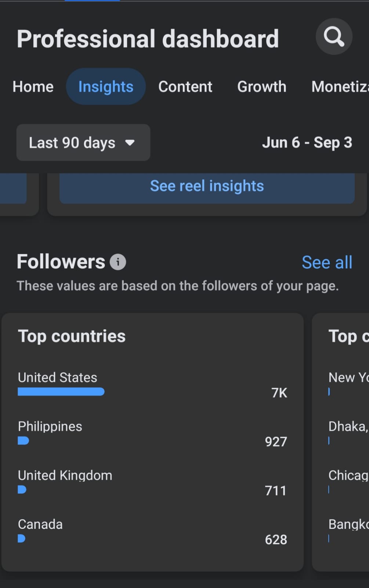Open the Monetization tab
This screenshot has height=588, width=369.
pos(340,87)
